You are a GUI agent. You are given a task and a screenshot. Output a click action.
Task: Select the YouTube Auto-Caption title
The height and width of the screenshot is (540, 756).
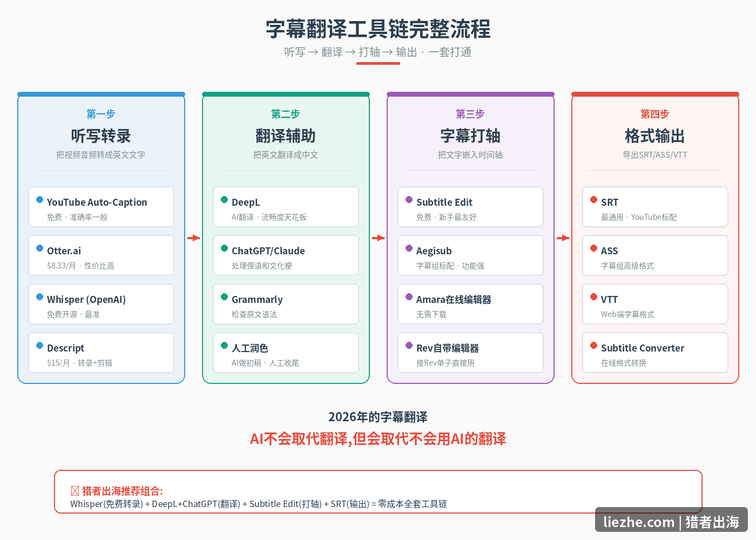tap(97, 202)
